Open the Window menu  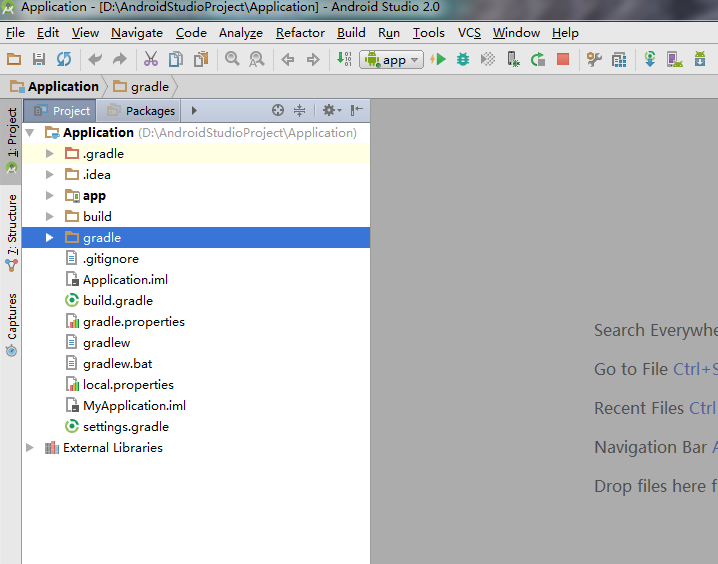517,33
